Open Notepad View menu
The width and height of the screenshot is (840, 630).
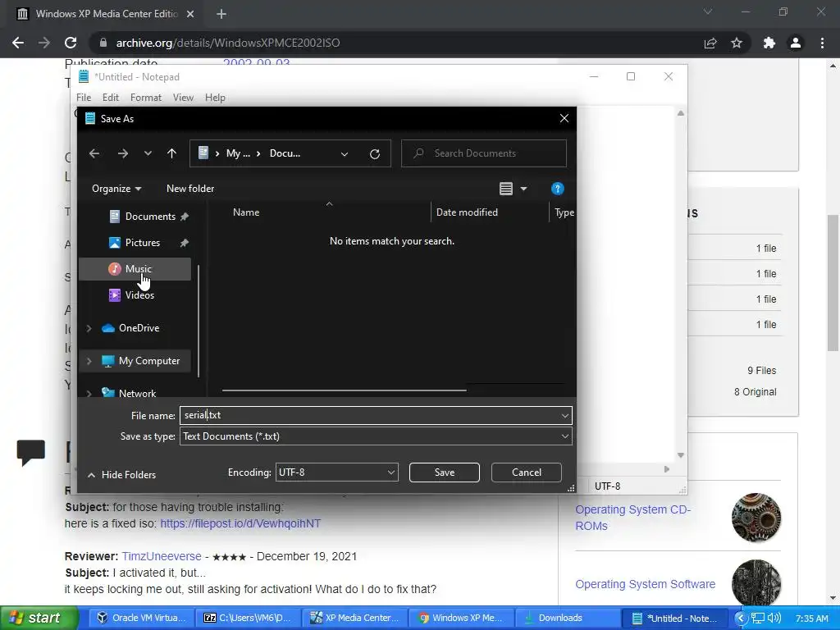[183, 98]
